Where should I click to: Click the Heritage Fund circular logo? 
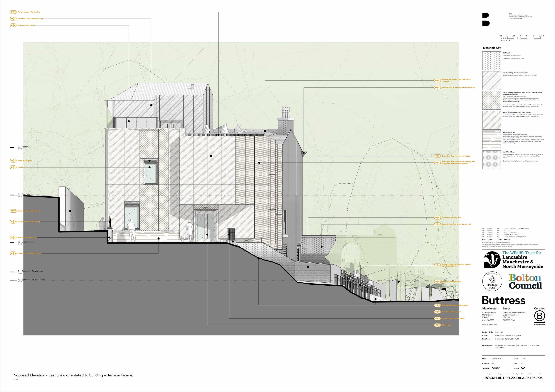tap(492, 281)
